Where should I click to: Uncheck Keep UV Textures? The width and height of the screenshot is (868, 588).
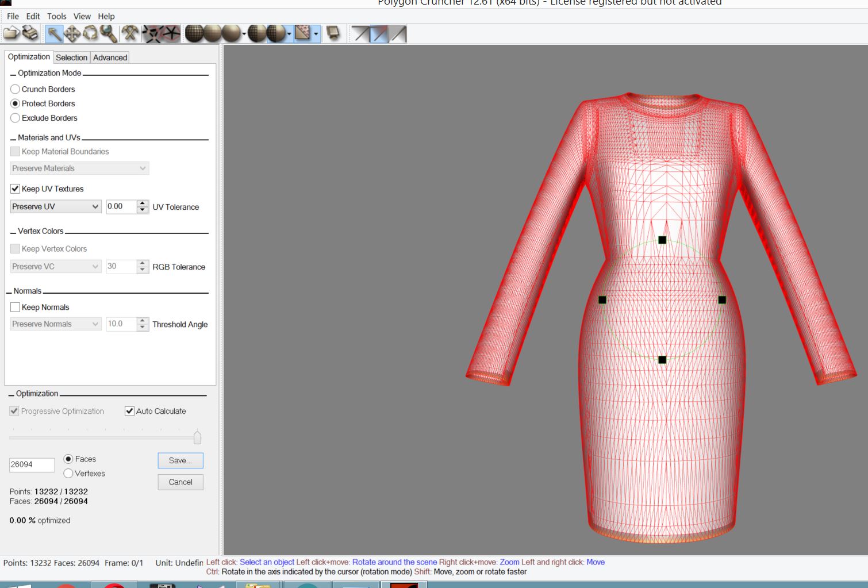pos(16,189)
